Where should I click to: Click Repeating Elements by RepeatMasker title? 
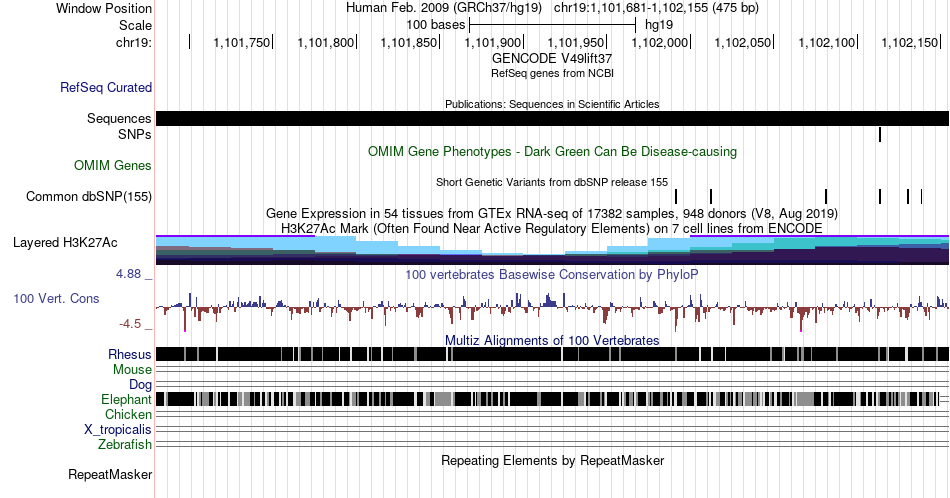coord(552,460)
